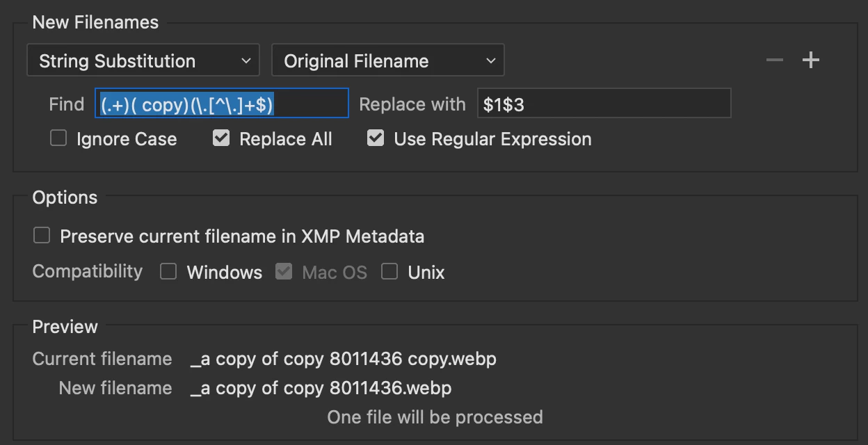Click the current filename preview text
Viewport: 868px width, 445px height.
[343, 359]
